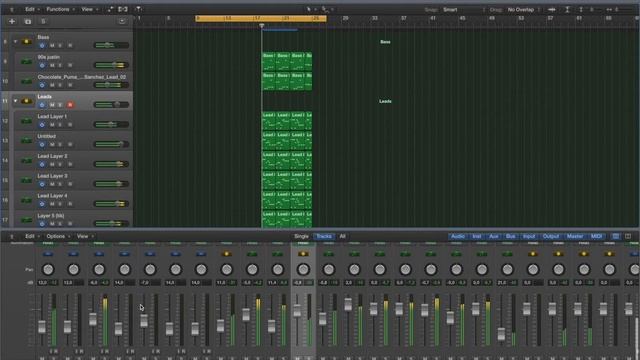
Task: Click the Lead Layer 1 track instrument icon
Action: (27, 121)
